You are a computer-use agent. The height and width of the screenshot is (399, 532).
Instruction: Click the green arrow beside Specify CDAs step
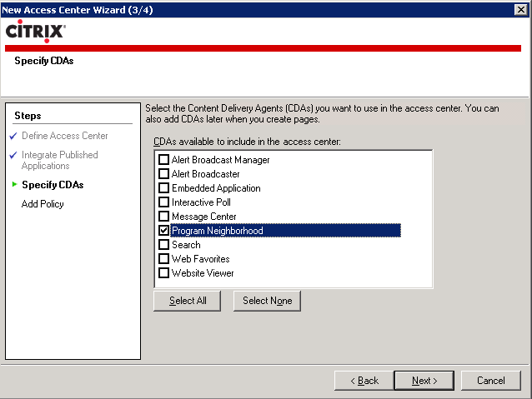tap(14, 184)
